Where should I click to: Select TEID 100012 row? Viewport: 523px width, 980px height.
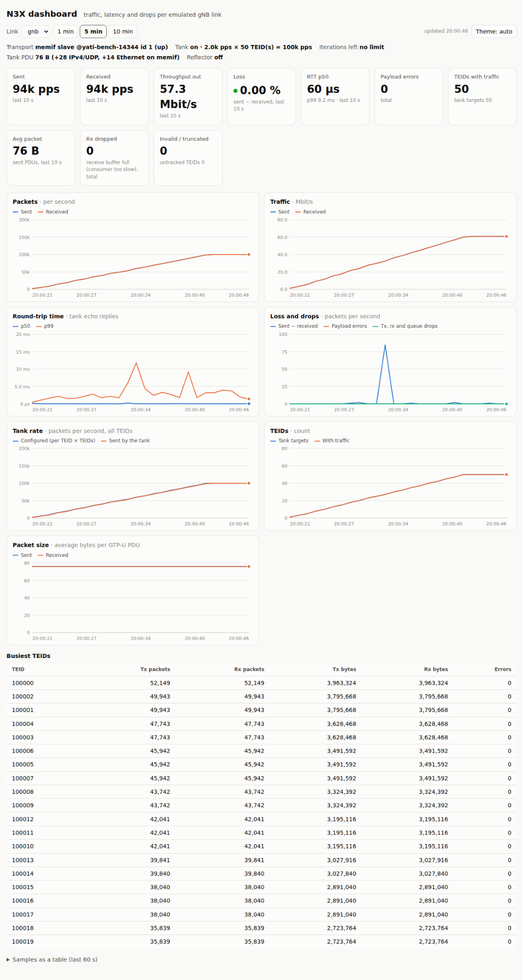tap(261, 819)
